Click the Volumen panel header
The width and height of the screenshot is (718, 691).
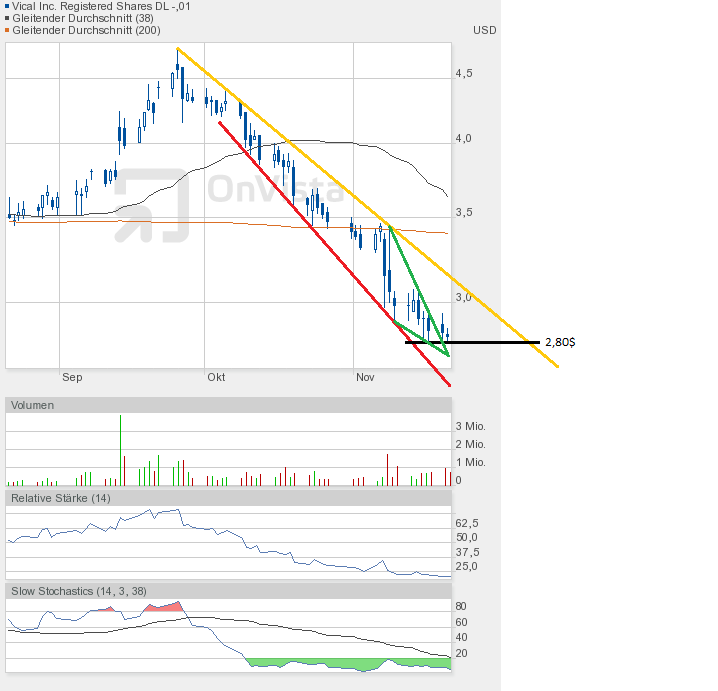point(228,405)
